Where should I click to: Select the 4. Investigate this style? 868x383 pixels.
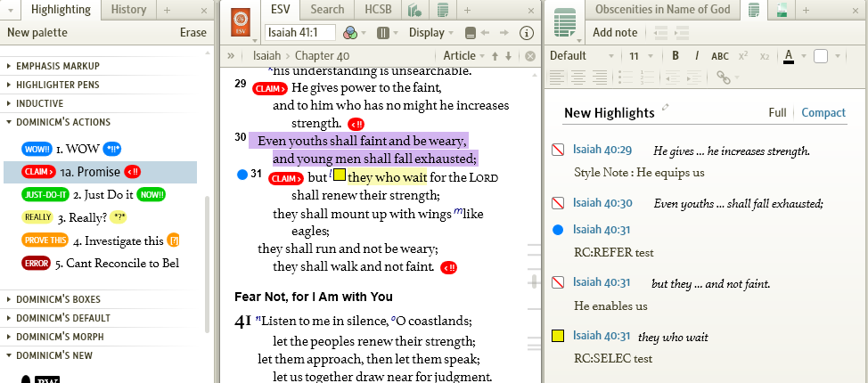click(x=100, y=240)
